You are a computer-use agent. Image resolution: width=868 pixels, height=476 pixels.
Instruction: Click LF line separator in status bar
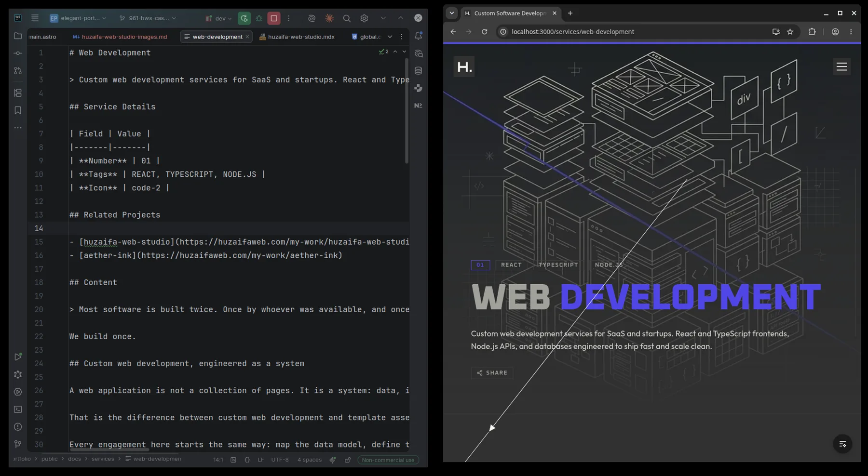point(261,460)
